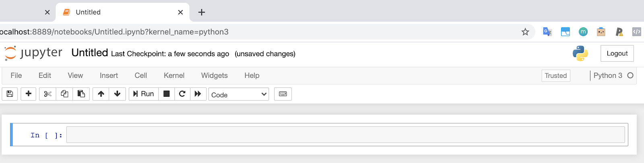644x163 pixels.
Task: Cut selected cells with scissors icon
Action: coord(47,94)
